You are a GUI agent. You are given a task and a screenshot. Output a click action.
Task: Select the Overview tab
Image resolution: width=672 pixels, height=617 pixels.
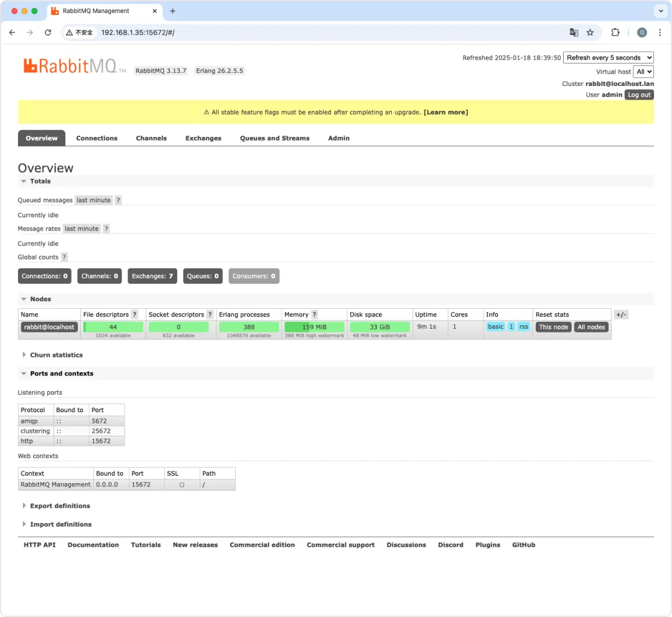point(42,138)
